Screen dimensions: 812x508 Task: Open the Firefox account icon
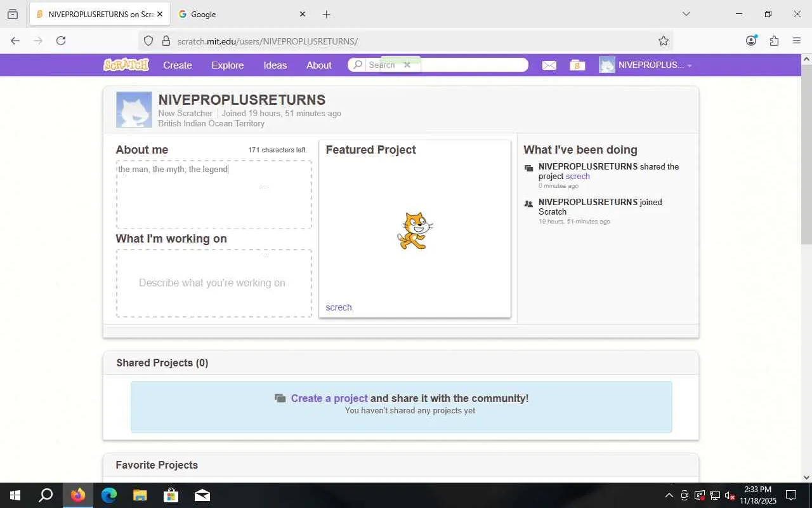point(751,41)
